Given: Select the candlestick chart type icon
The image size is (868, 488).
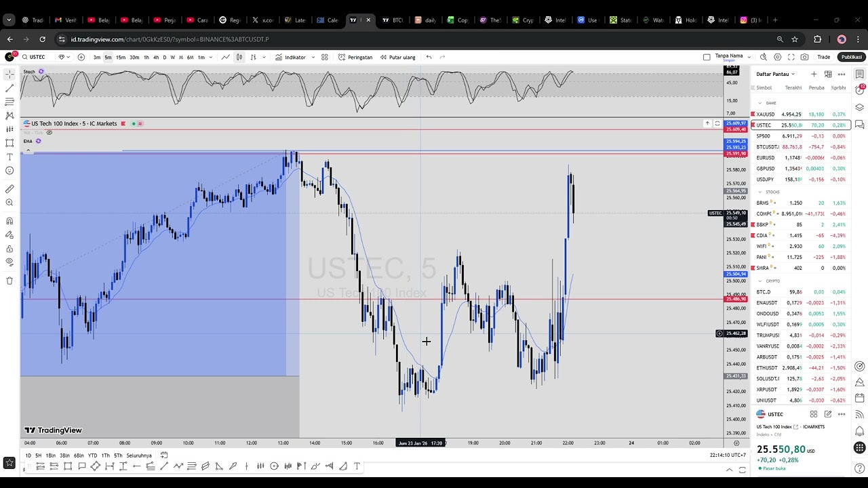Looking at the screenshot, I should (x=239, y=57).
